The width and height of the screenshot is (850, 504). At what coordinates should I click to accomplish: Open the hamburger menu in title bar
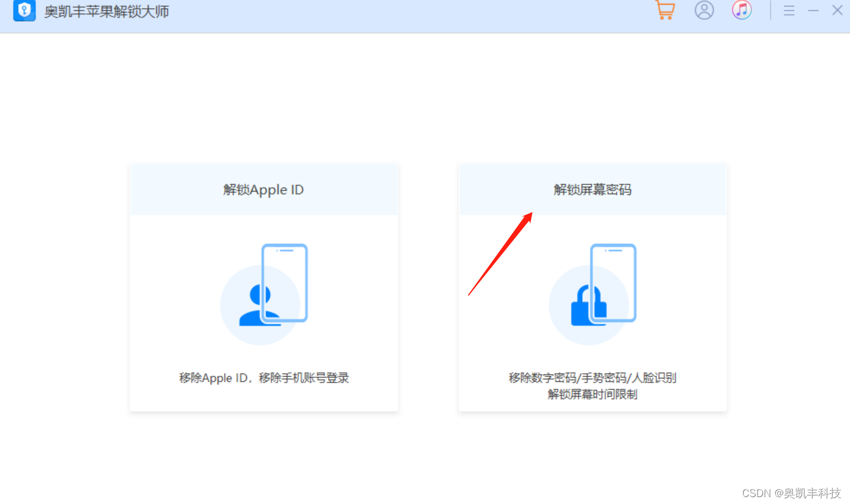[789, 10]
